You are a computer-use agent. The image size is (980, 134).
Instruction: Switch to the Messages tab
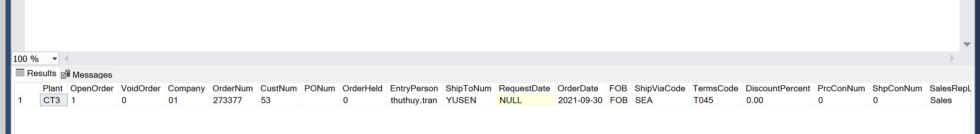point(87,75)
